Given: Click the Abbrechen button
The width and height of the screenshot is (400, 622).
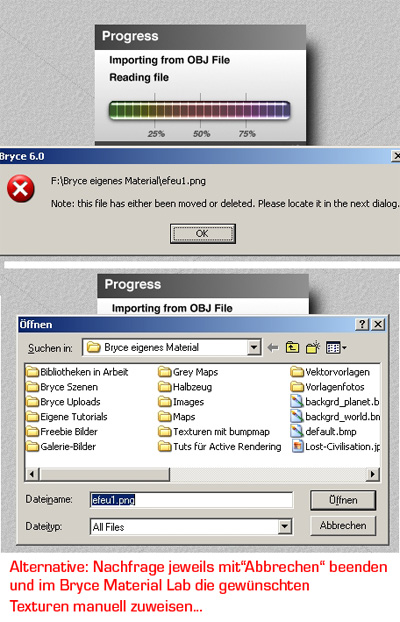Looking at the screenshot, I should pyautogui.click(x=343, y=526).
